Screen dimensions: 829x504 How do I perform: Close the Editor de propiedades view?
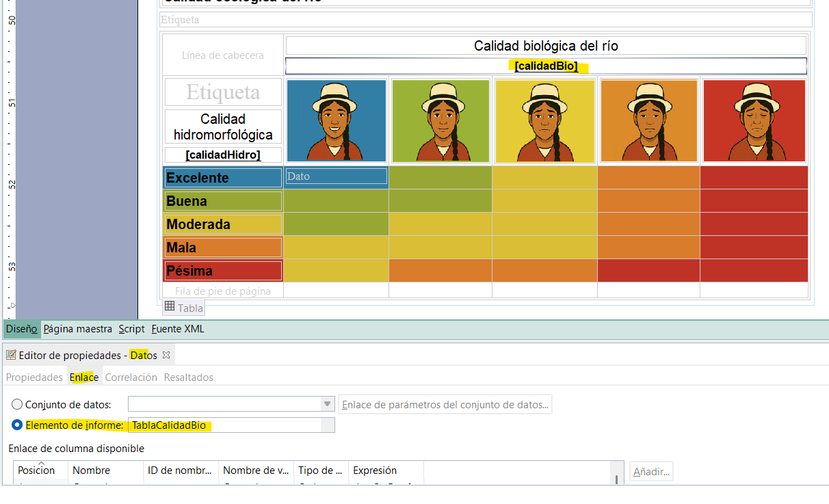pos(166,355)
